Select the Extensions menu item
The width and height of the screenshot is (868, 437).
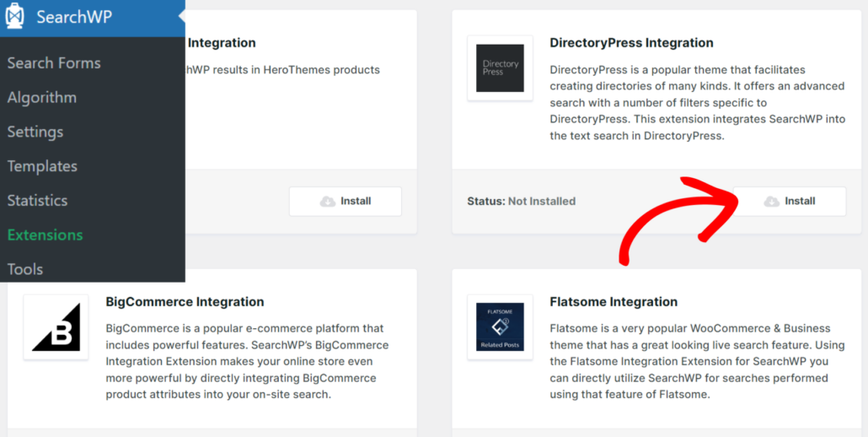click(45, 235)
